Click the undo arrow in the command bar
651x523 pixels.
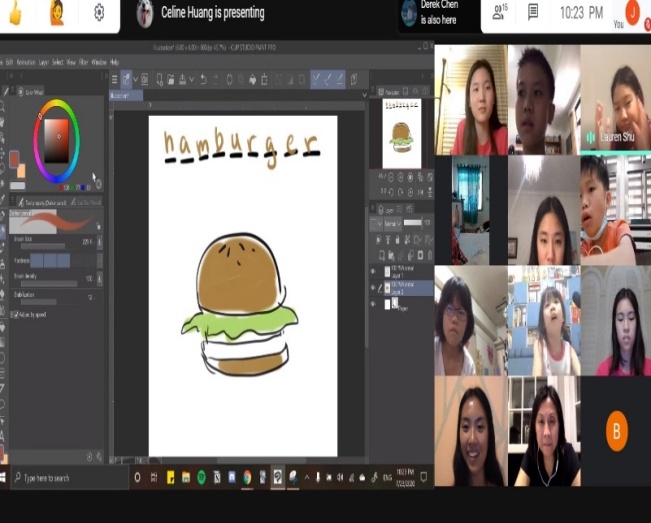pyautogui.click(x=203, y=79)
